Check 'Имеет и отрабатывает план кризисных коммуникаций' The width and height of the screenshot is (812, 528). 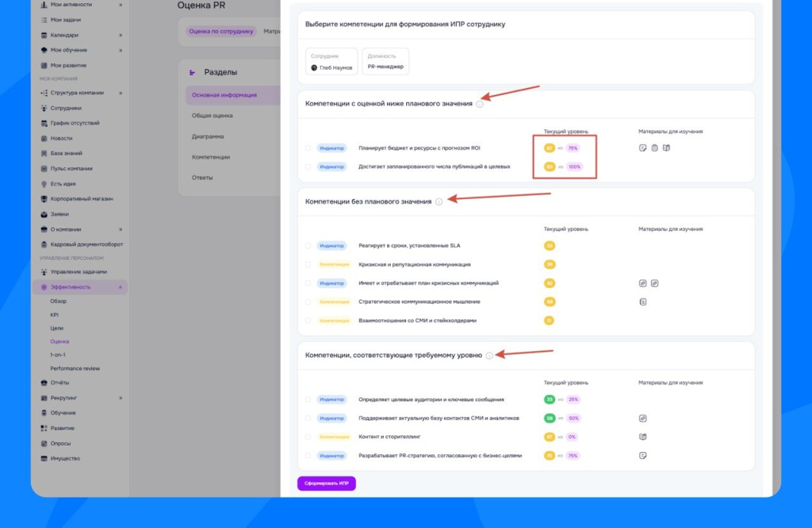[308, 283]
